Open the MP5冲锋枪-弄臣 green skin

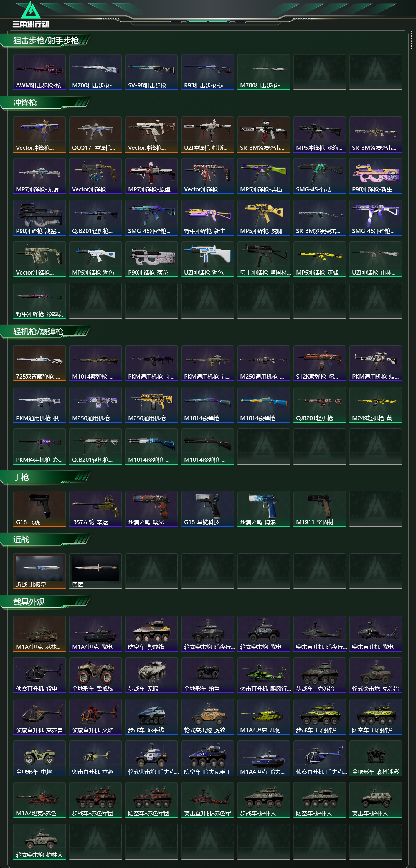coord(263,176)
